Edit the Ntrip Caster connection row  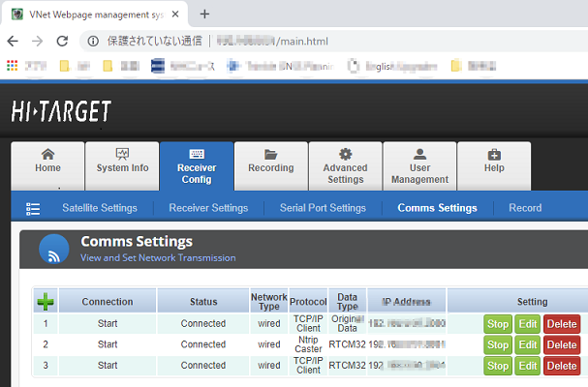[x=527, y=344]
